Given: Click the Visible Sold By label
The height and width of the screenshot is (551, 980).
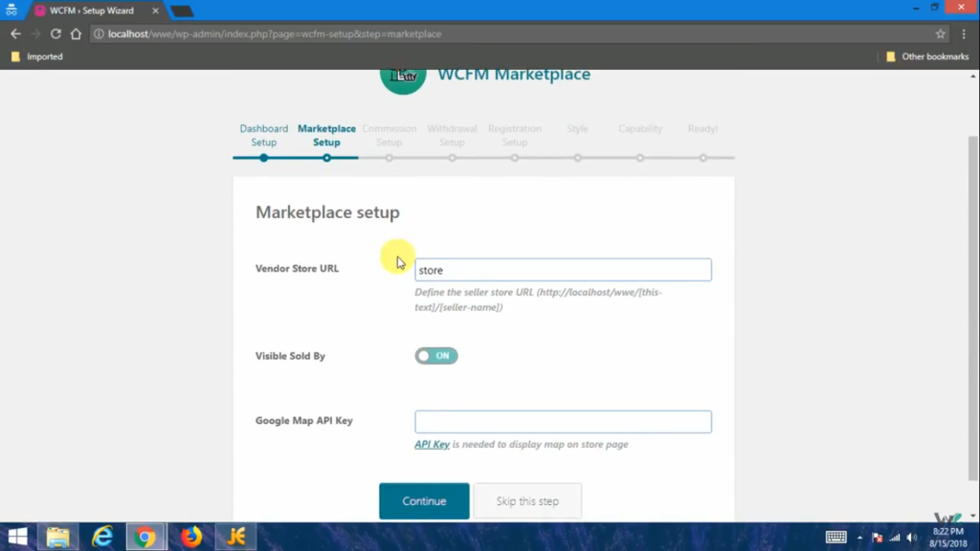Looking at the screenshot, I should 290,356.
